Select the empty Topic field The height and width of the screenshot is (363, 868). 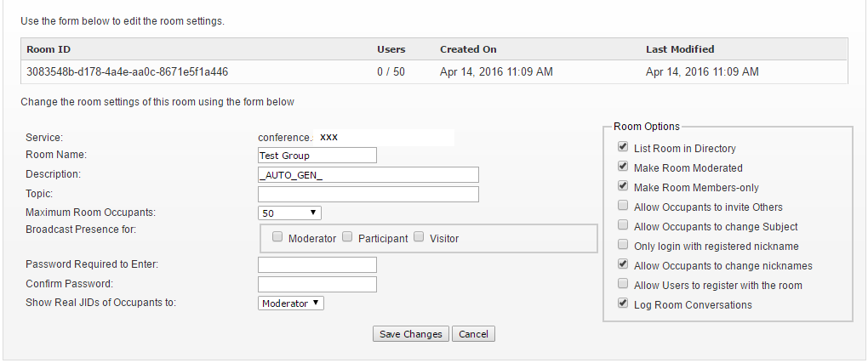tap(368, 194)
